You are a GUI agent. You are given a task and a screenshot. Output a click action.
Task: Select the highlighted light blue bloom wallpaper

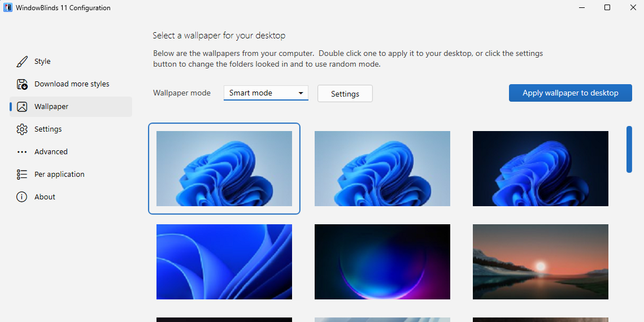coord(224,169)
